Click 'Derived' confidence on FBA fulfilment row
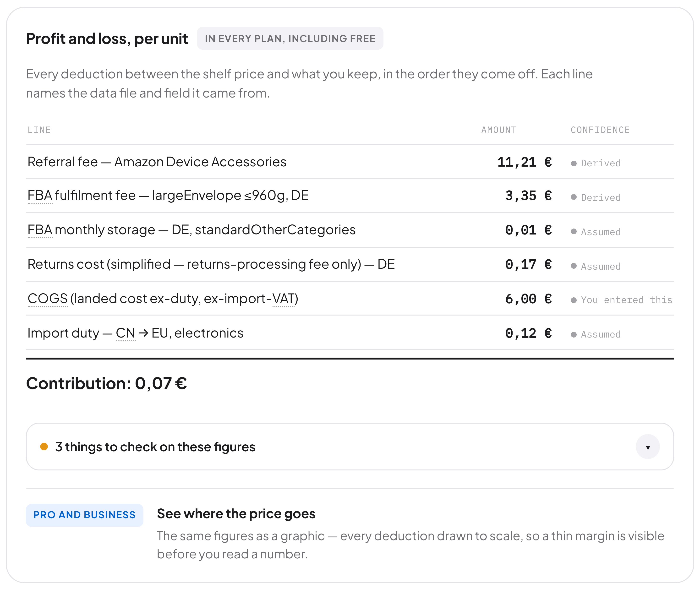The height and width of the screenshot is (589, 700). 596,198
